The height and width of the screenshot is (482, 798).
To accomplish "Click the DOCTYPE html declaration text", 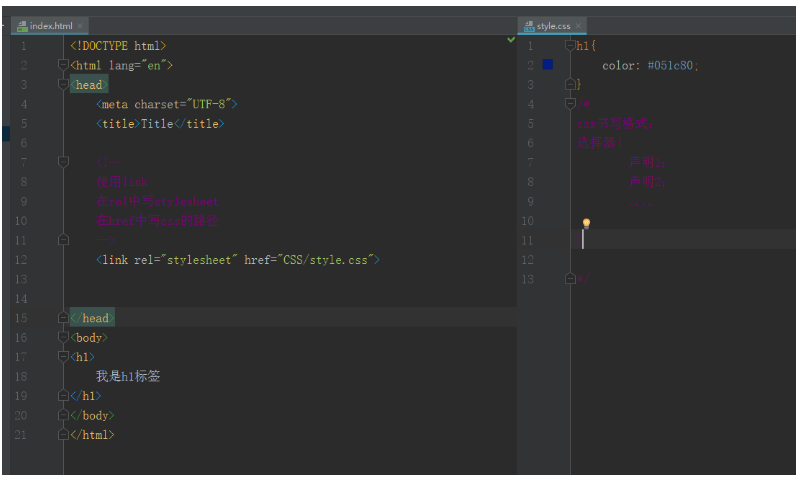I will pyautogui.click(x=118, y=46).
